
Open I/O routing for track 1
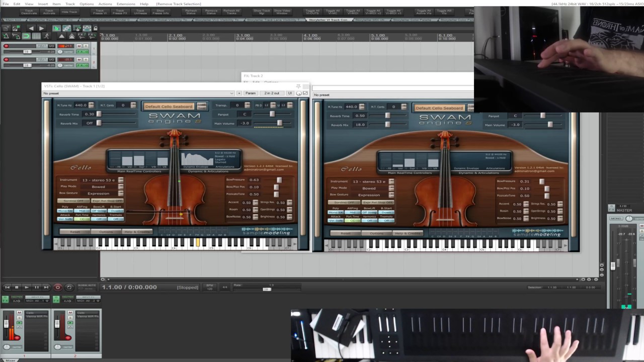pos(52,46)
